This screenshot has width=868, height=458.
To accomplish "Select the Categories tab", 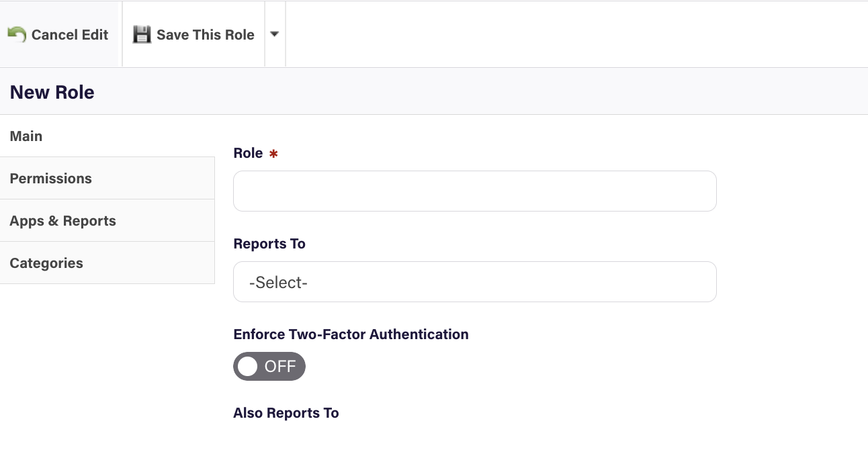I will click(46, 263).
